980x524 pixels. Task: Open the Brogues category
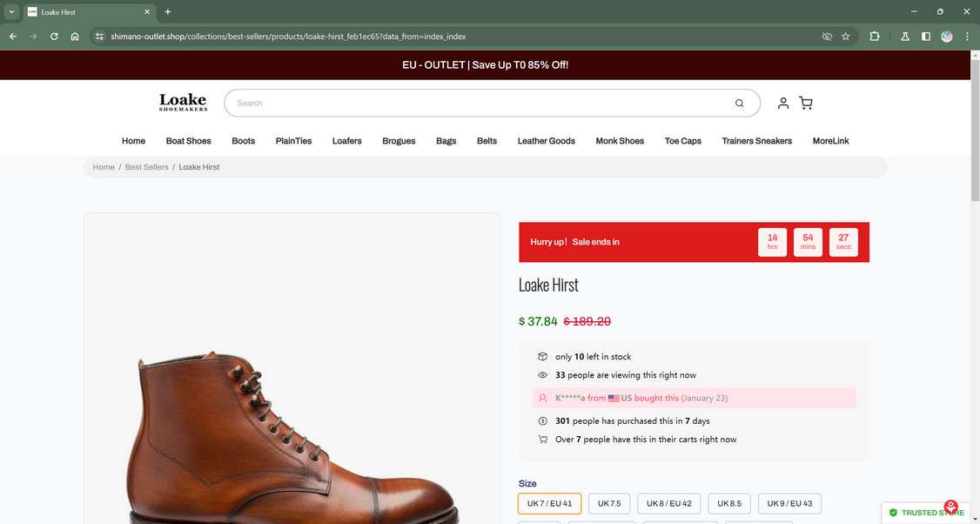coord(399,141)
